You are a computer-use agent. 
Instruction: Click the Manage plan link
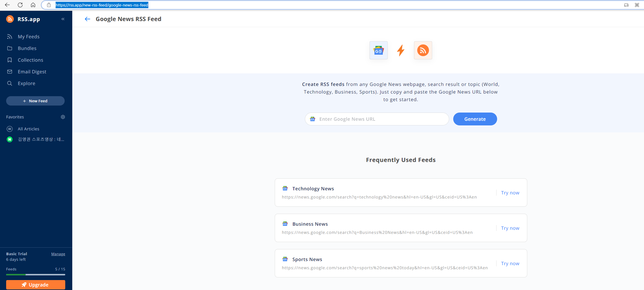point(58,254)
